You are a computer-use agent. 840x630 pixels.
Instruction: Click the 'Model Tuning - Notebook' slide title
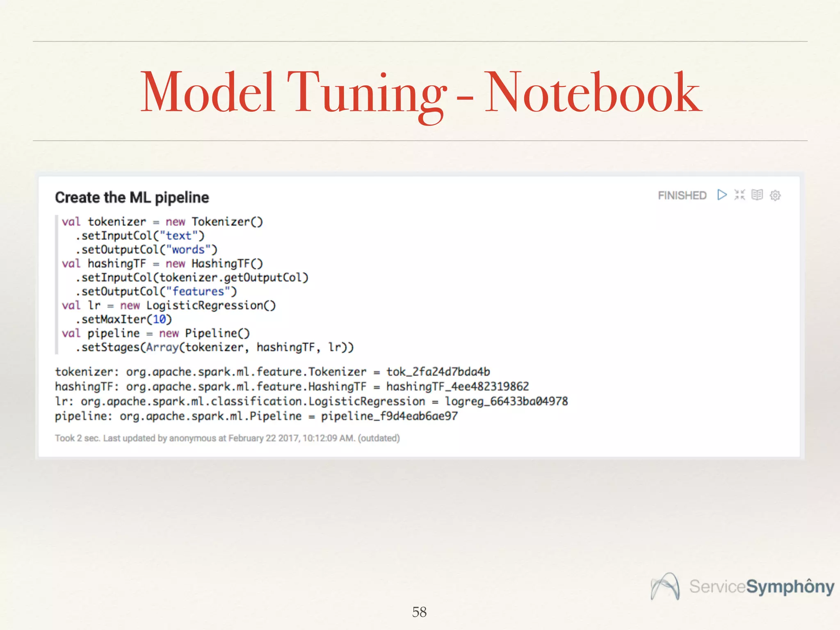coord(420,92)
